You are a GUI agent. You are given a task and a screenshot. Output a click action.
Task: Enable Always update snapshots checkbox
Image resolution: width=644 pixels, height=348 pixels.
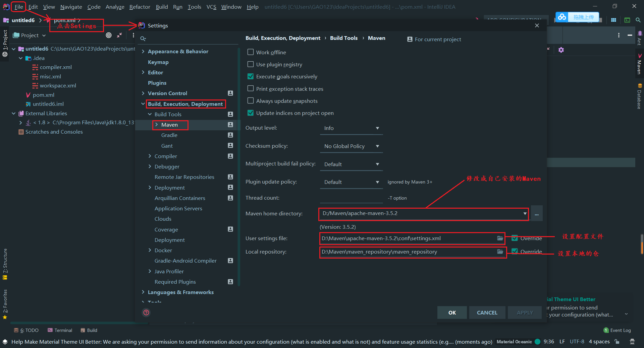(x=251, y=101)
